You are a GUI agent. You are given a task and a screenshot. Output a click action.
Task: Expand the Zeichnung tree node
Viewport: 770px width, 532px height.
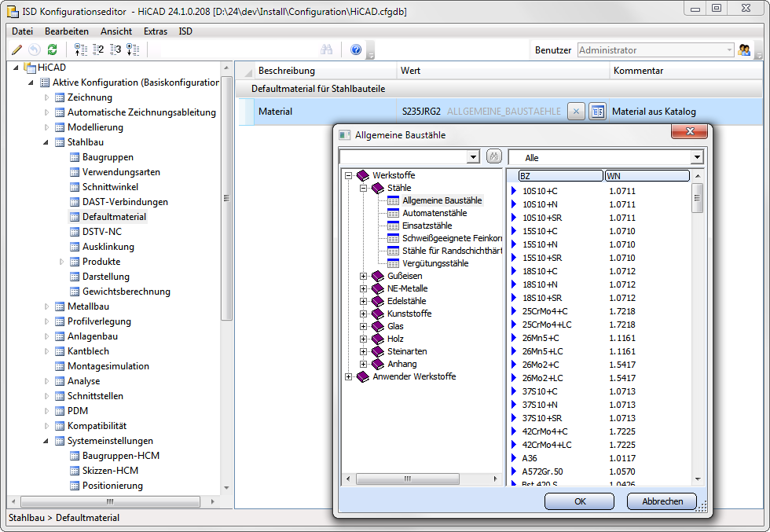point(46,97)
